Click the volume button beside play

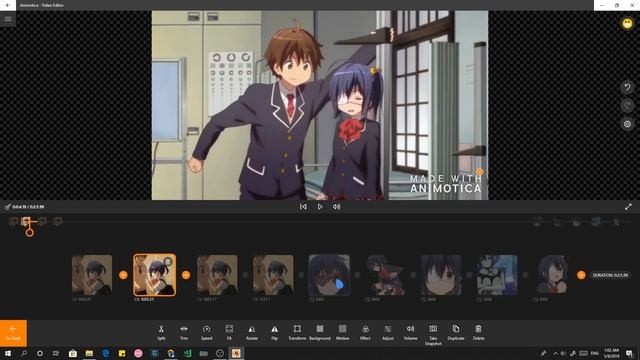coord(336,207)
